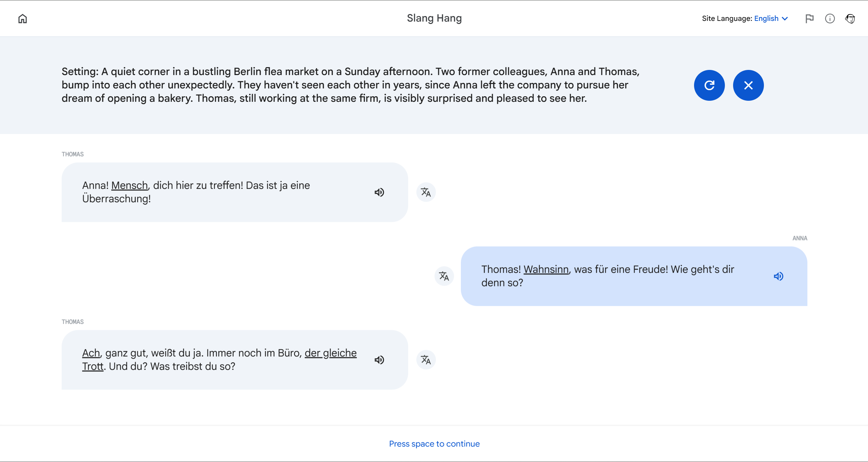Image resolution: width=868 pixels, height=462 pixels.
Task: Play audio for Thomas's second message
Action: click(x=379, y=360)
